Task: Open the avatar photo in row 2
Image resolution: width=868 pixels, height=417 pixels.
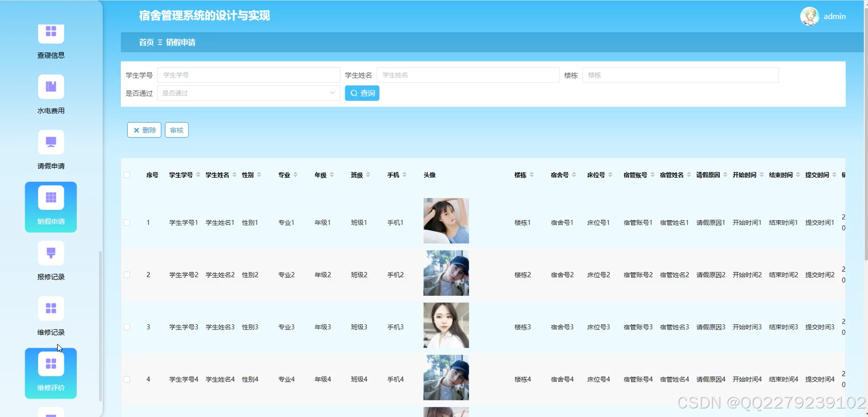Action: tap(446, 273)
